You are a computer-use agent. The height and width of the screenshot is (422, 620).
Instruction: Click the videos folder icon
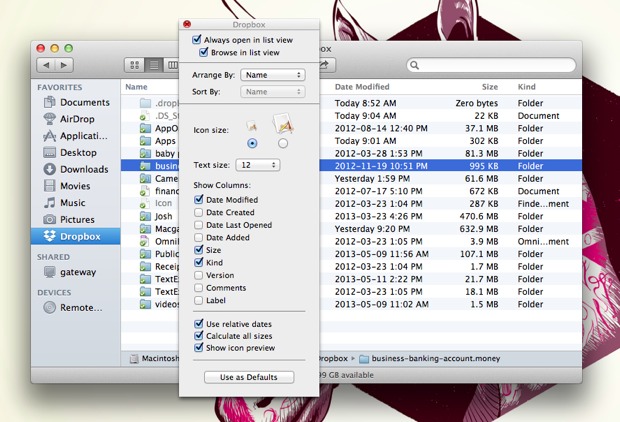(x=145, y=304)
